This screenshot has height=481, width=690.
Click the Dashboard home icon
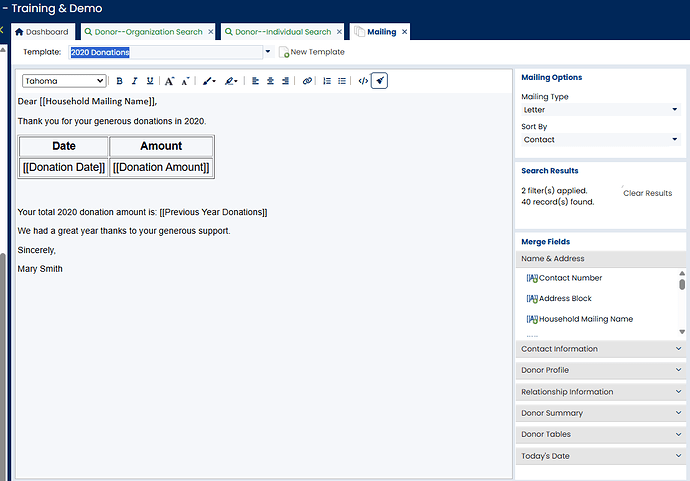click(x=19, y=32)
